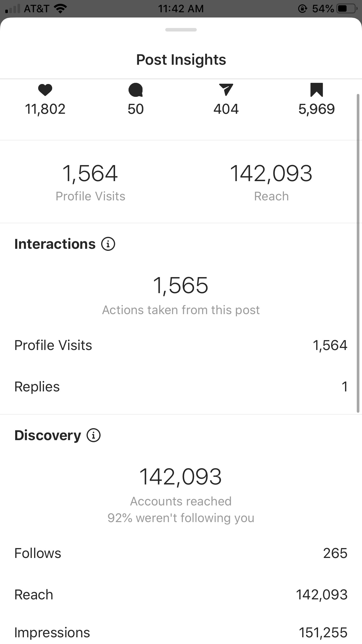The image size is (362, 644).
Task: Tap the Follows row
Action: [x=181, y=553]
